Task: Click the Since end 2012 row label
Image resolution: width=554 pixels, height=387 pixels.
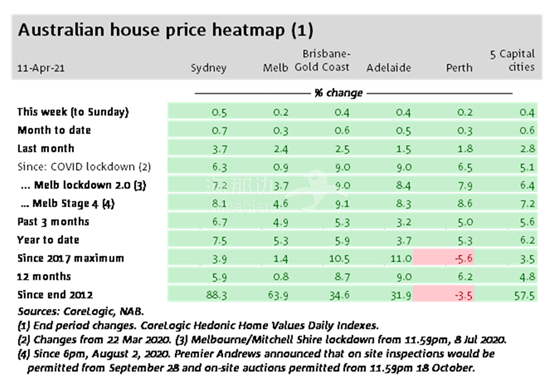Action: click(55, 295)
